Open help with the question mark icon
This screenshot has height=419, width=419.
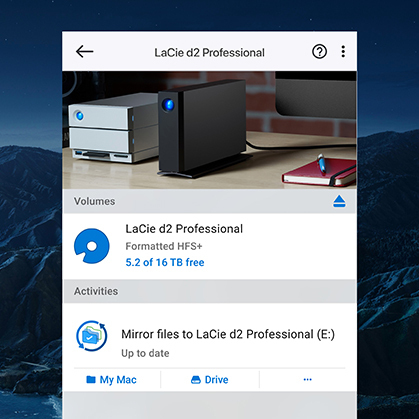319,52
